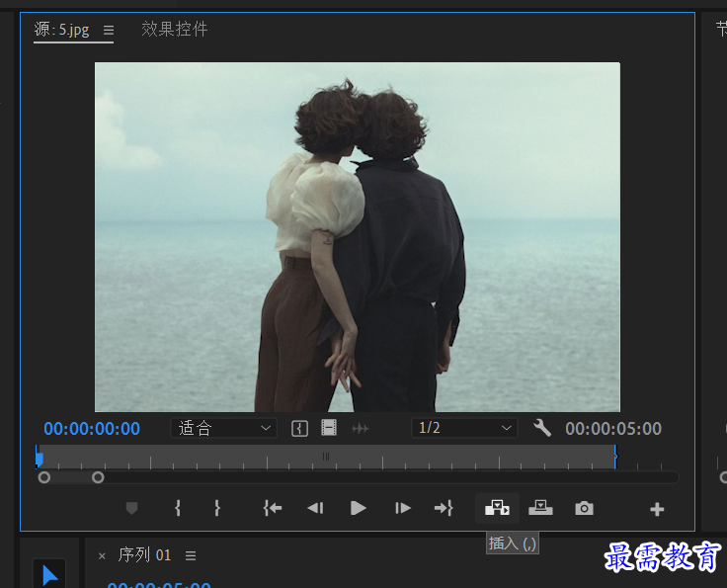Open the 1/2 playback resolution dropdown

pyautogui.click(x=464, y=428)
